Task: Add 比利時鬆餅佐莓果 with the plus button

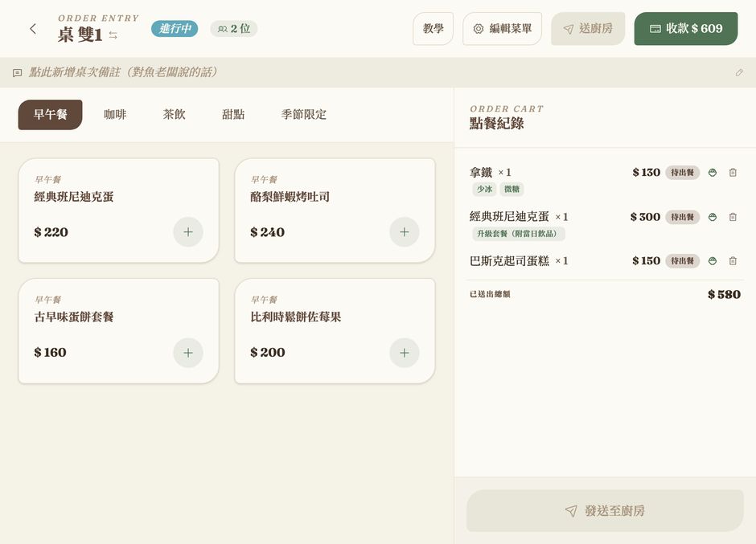Action: (x=405, y=353)
